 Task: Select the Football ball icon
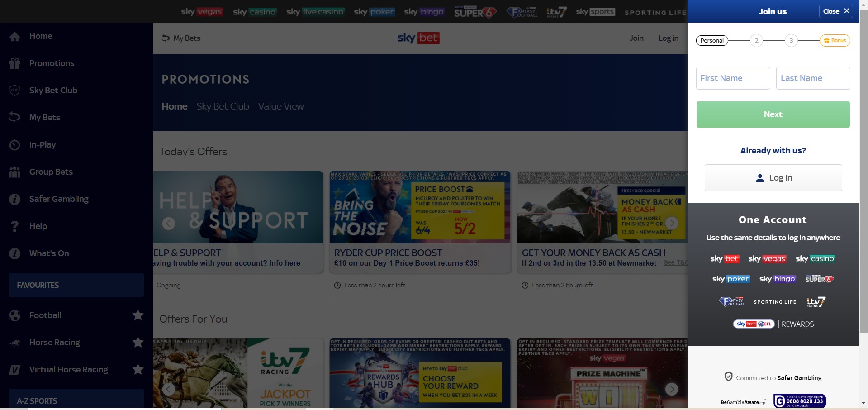(x=14, y=315)
